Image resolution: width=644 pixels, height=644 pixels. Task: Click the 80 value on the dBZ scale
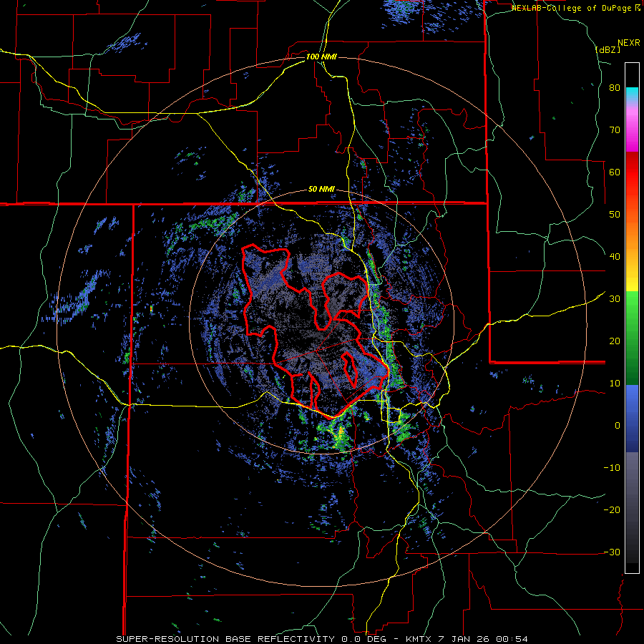615,88
